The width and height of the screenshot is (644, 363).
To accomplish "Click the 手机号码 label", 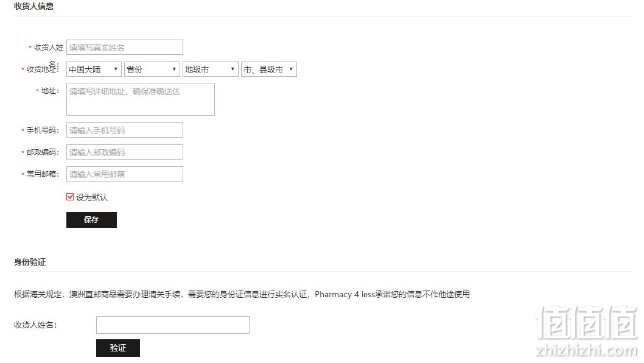I will pyautogui.click(x=43, y=130).
